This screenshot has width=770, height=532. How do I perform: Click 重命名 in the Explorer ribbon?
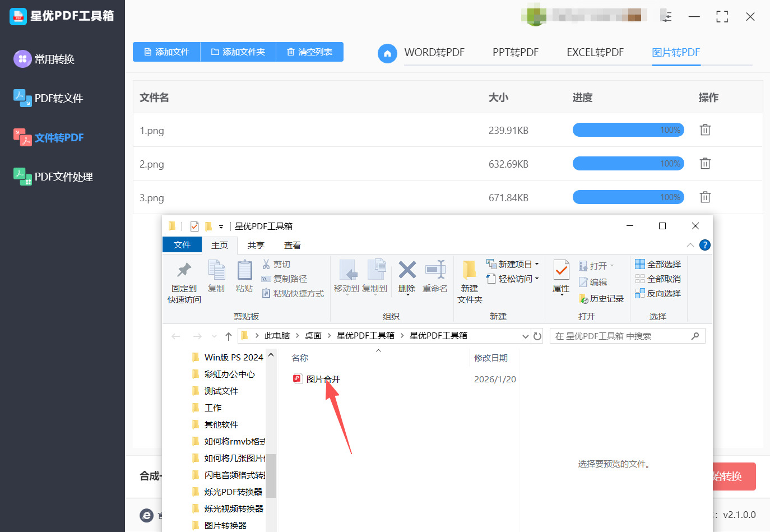coord(435,276)
